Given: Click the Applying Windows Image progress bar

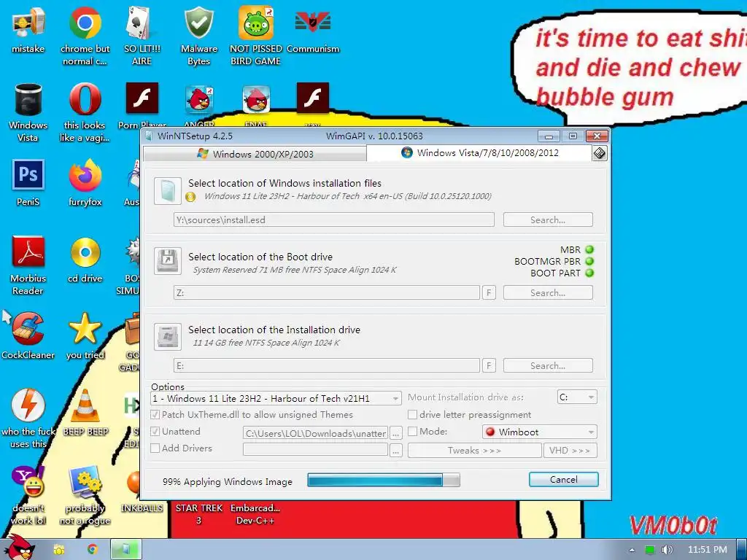Looking at the screenshot, I should pos(384,480).
